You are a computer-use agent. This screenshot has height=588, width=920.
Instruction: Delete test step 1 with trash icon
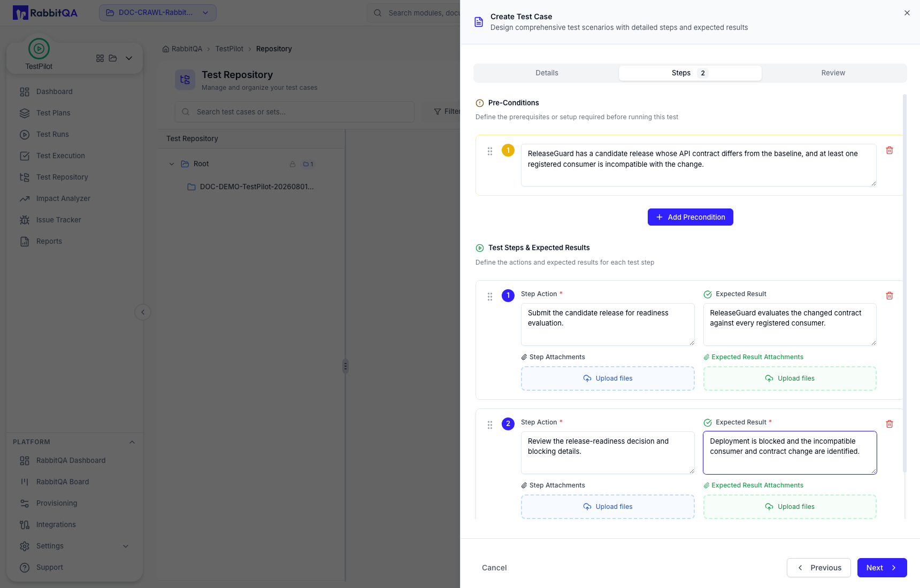point(890,296)
